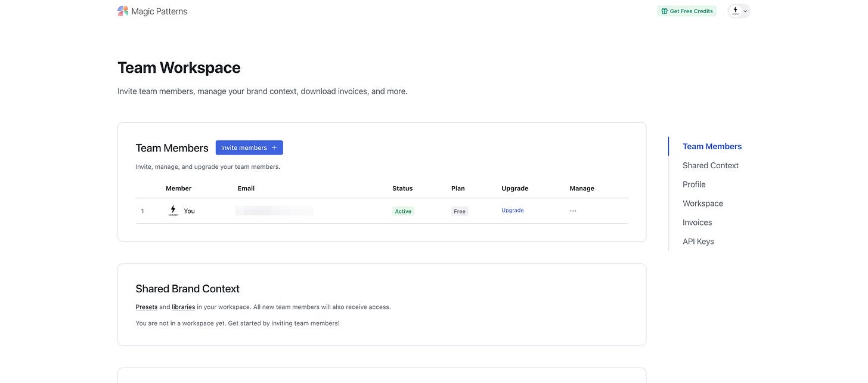Go to Shared Context section
The image size is (868, 383).
click(711, 165)
